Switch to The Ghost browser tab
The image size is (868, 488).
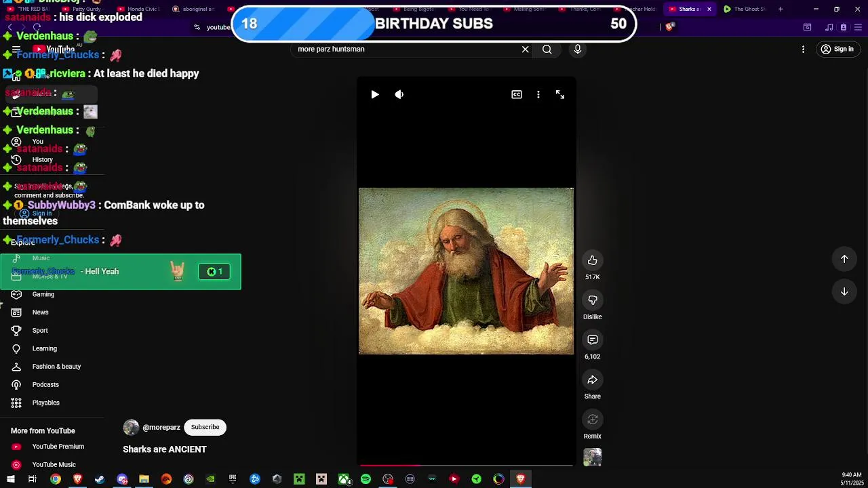pos(745,9)
